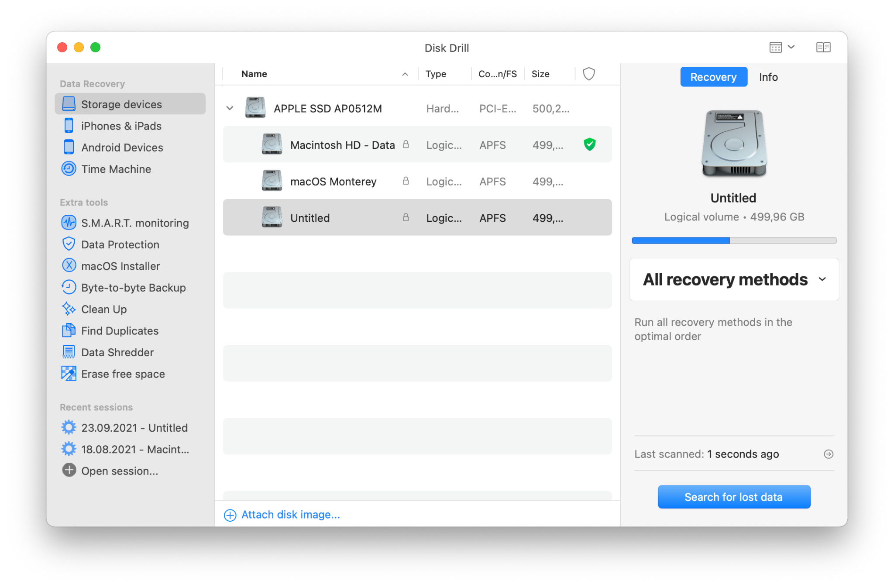Click lock icon next to Untitled volume
894x588 pixels.
[406, 217]
